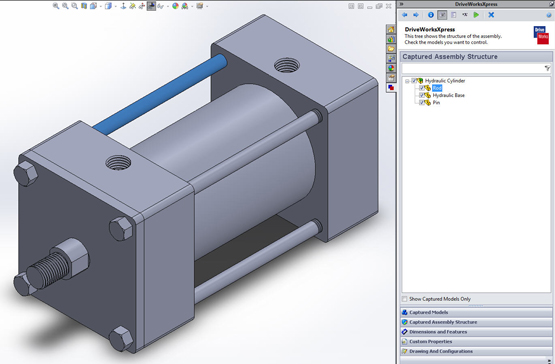Enable Show Captured Models Only
The width and height of the screenshot is (555, 364).
click(x=405, y=299)
